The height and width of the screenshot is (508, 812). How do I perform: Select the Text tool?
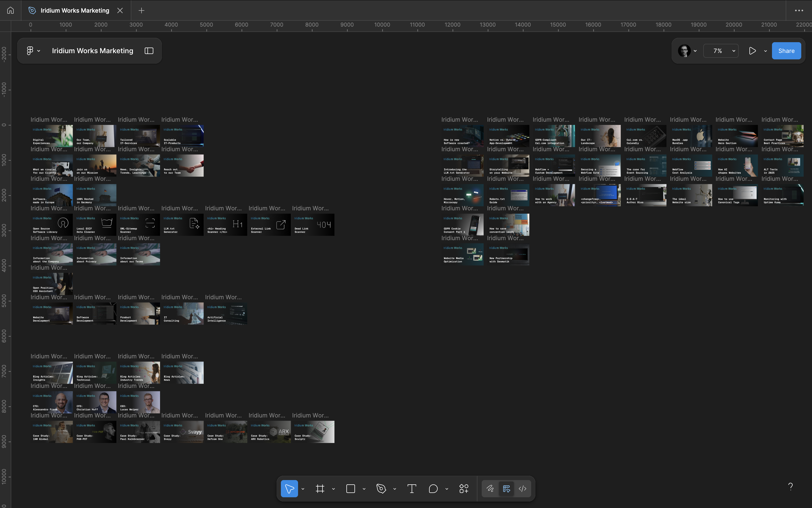(412, 488)
